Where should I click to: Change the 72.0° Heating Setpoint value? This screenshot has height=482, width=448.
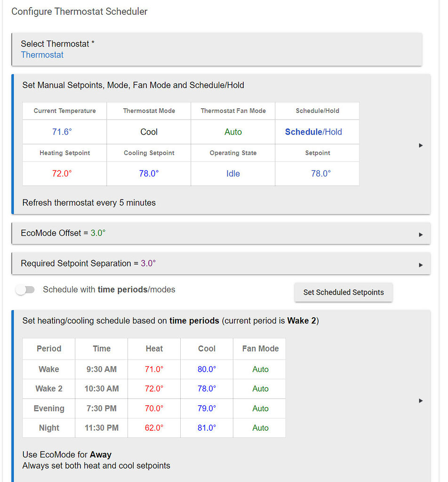coord(64,173)
